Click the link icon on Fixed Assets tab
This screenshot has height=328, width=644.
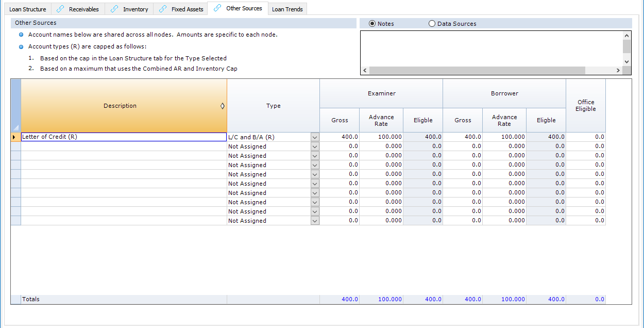point(163,9)
